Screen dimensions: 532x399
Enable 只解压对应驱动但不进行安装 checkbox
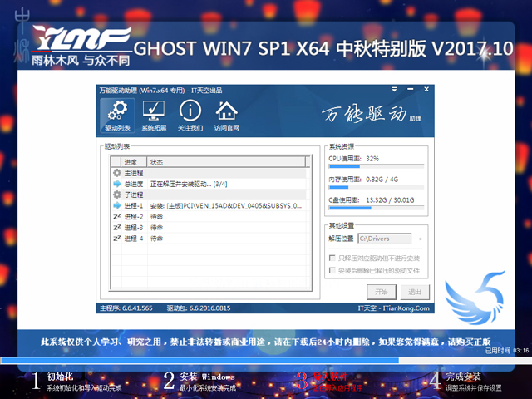(x=333, y=259)
